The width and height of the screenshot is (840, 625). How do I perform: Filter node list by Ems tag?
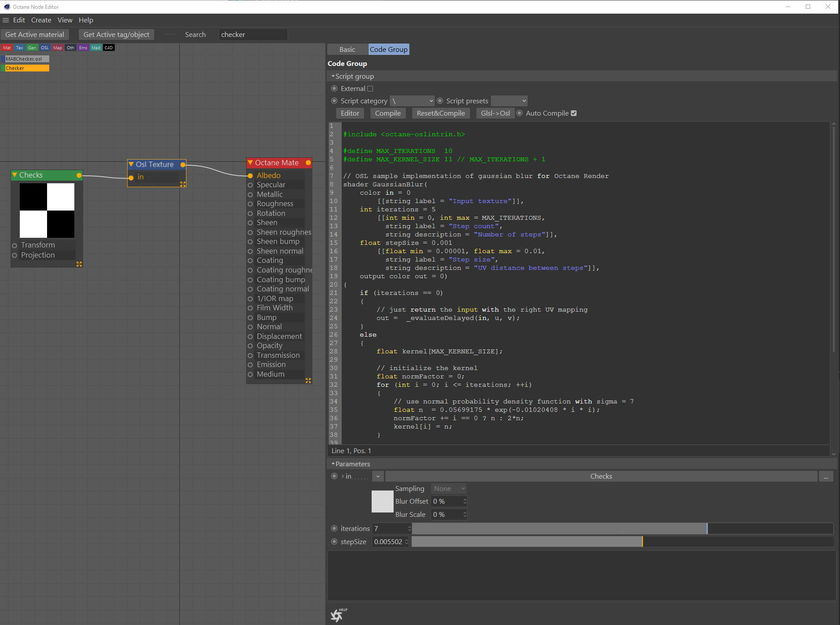83,47
